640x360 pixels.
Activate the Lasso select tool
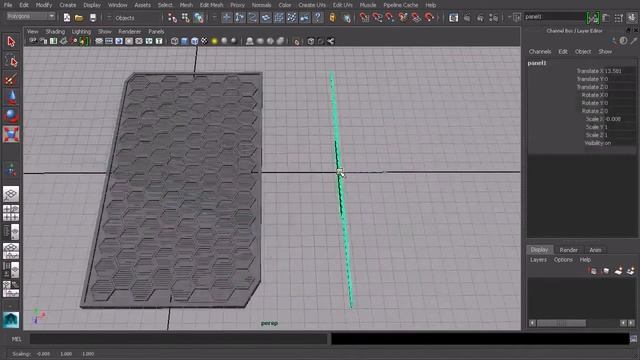[x=11, y=61]
